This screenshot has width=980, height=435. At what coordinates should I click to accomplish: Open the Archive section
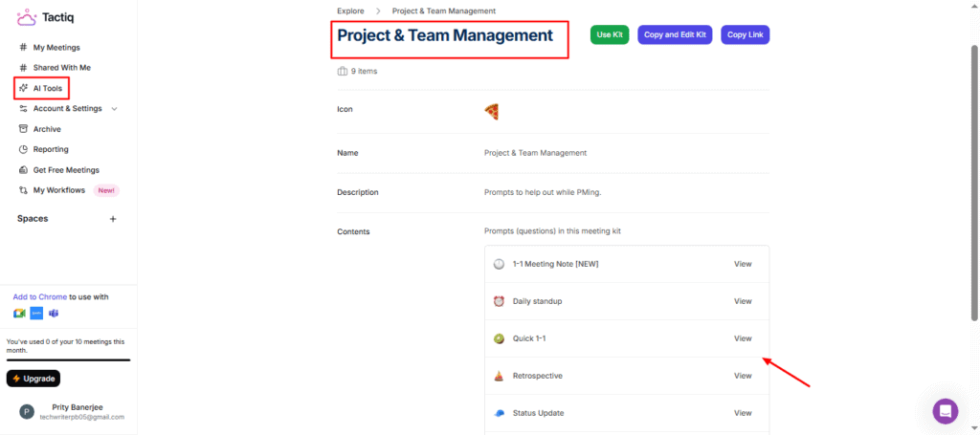46,129
